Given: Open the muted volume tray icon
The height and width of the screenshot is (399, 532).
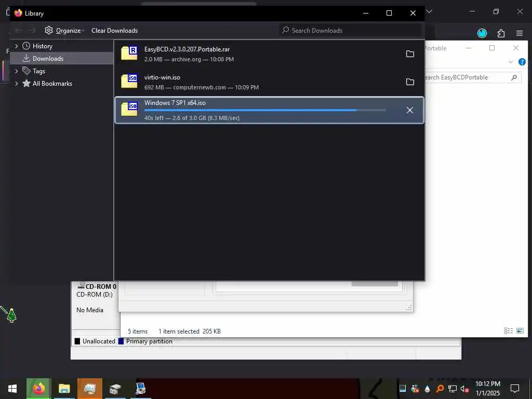Looking at the screenshot, I should pyautogui.click(x=464, y=389).
